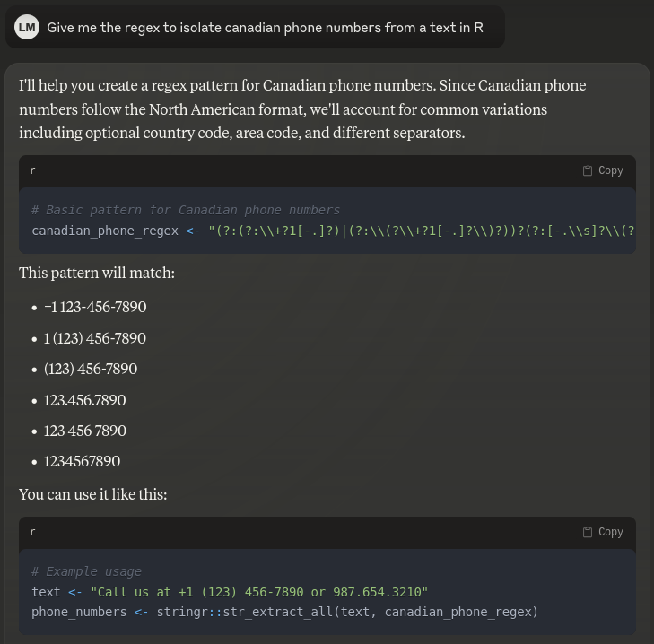Click the 'This pattern will match:' text

pos(97,273)
